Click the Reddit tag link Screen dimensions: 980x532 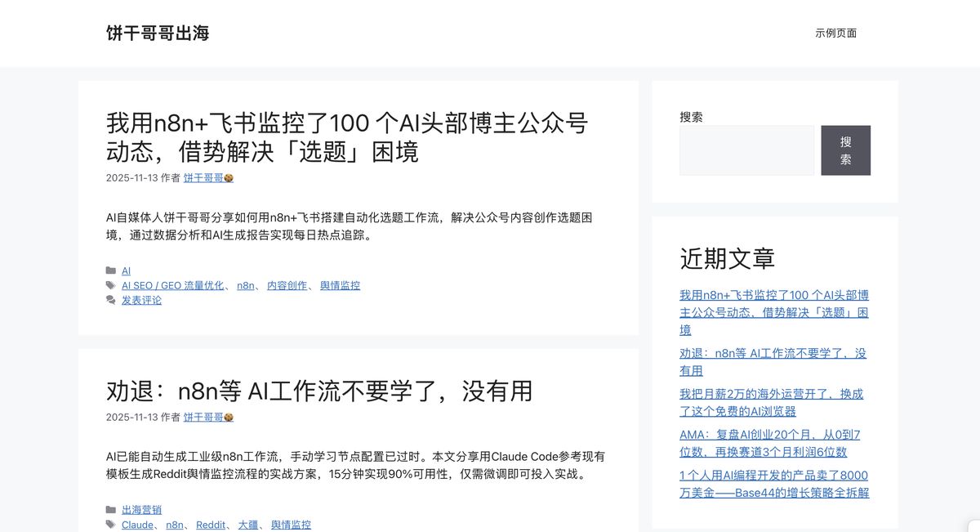pos(211,525)
